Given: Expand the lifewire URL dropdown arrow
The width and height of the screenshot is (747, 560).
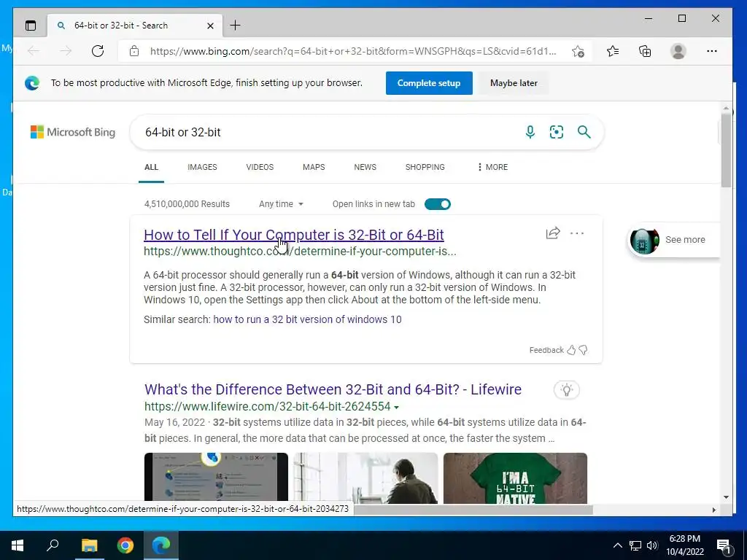Looking at the screenshot, I should click(x=396, y=407).
